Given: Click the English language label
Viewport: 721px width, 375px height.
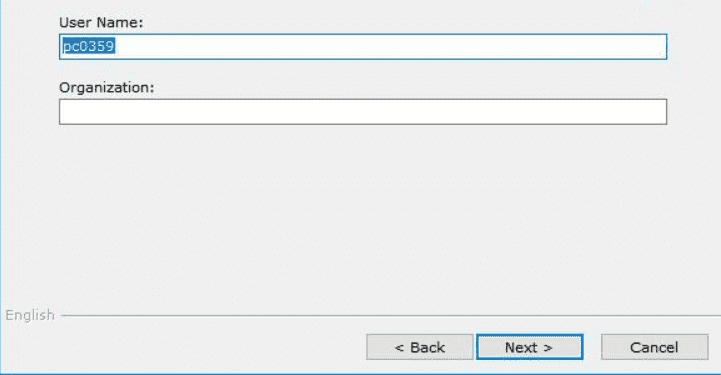Looking at the screenshot, I should [x=30, y=315].
